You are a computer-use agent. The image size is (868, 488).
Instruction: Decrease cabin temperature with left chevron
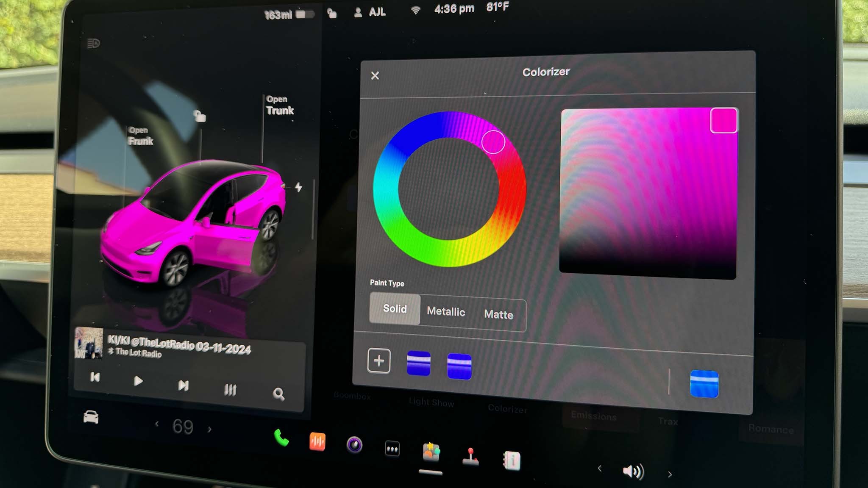[x=157, y=424]
